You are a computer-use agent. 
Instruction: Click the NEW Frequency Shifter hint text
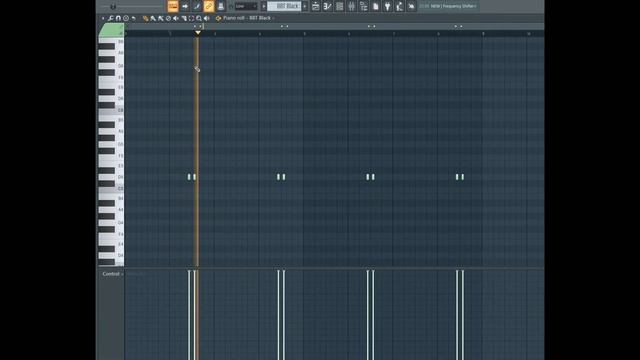coord(453,6)
